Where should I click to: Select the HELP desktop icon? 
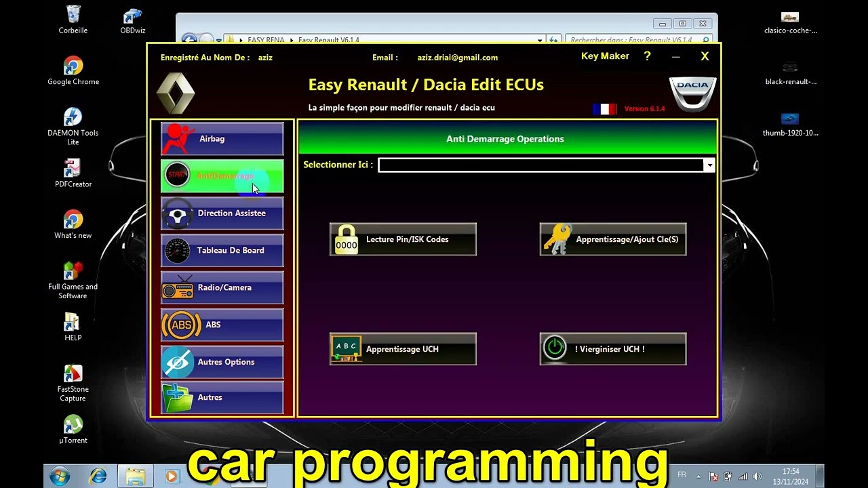73,326
